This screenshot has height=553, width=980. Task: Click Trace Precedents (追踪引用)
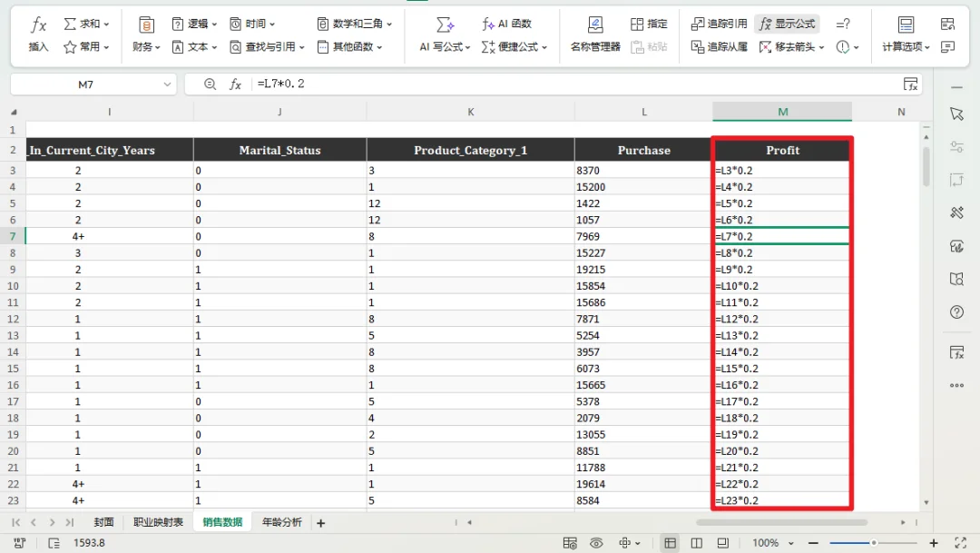coord(720,24)
